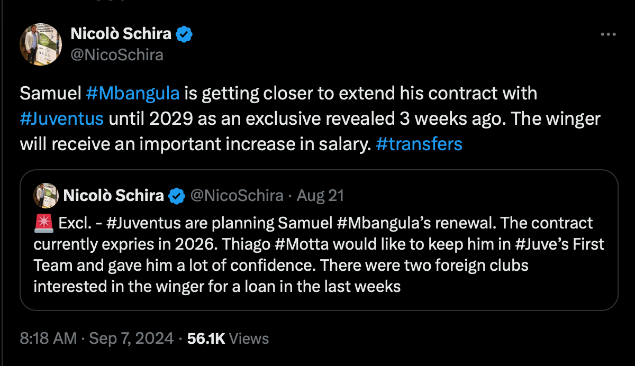
Task: Click the word Views next to the count
Action: coord(249,338)
